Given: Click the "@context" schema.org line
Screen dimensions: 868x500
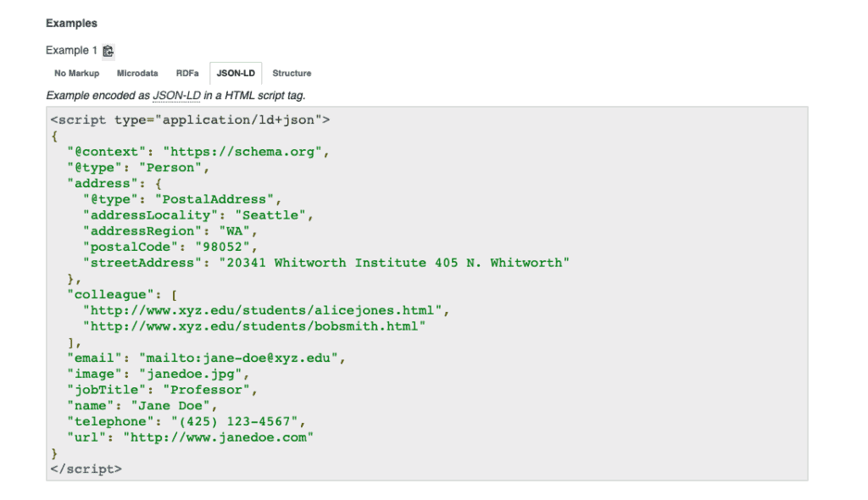Looking at the screenshot, I should click(198, 152).
